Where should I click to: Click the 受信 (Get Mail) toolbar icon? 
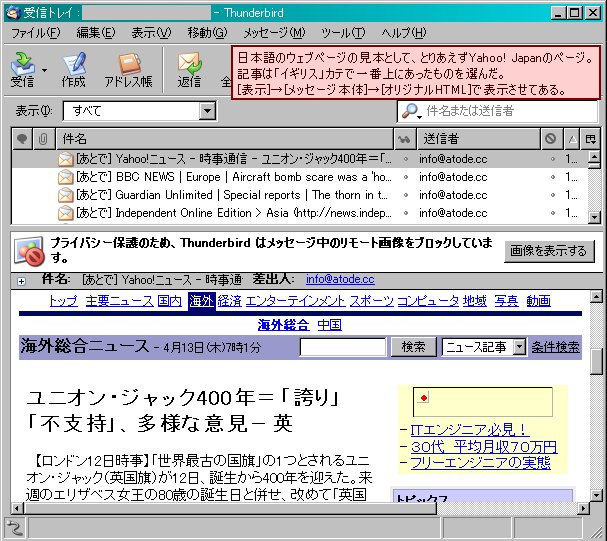point(22,70)
